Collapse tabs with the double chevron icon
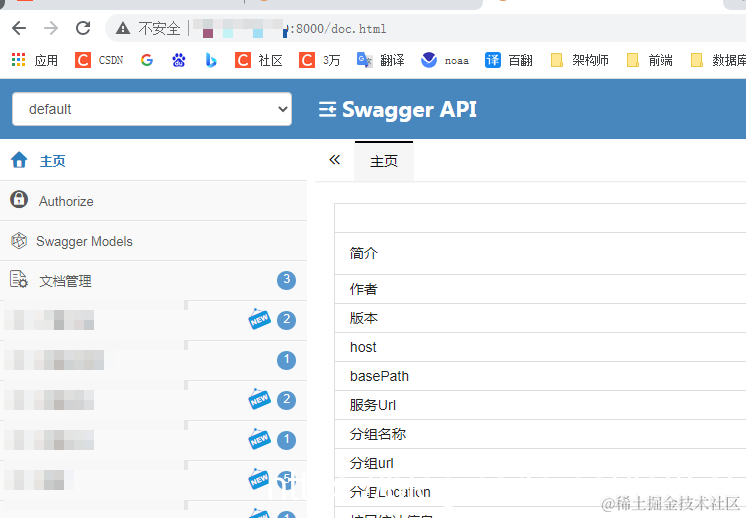This screenshot has width=746, height=518. 335,159
